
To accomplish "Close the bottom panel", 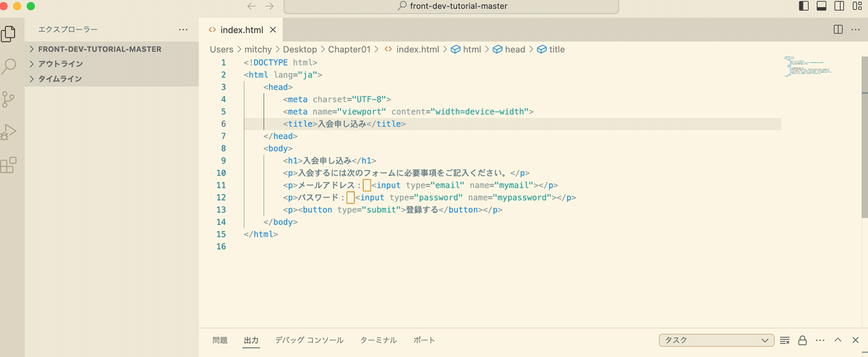I will coord(855,340).
